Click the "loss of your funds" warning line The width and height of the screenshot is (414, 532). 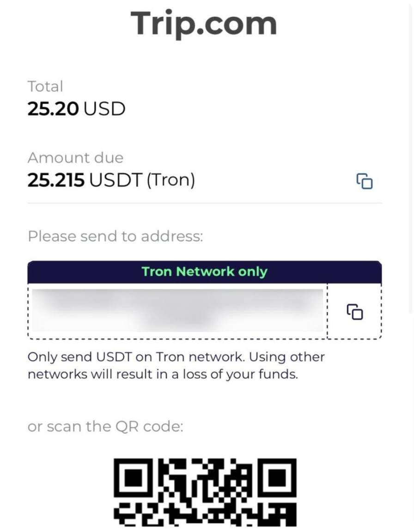(163, 374)
